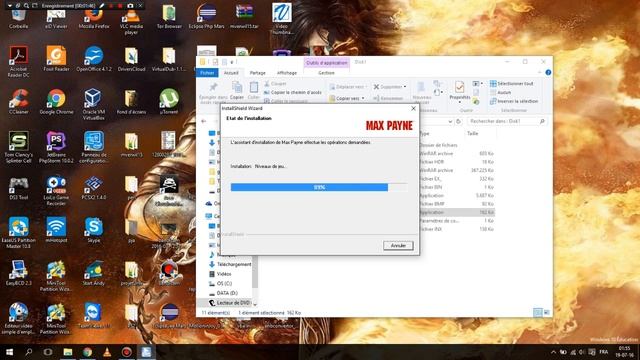
Task: Sort by the Taille column header
Action: click(473, 133)
